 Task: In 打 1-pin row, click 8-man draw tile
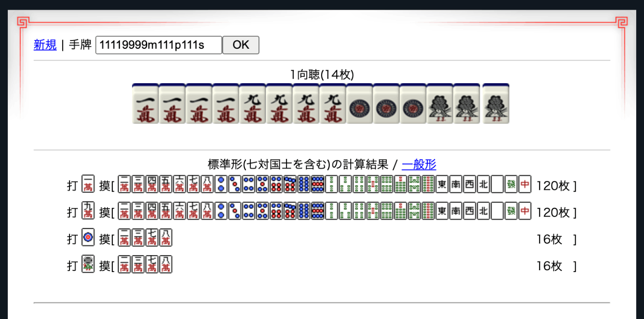tap(166, 237)
